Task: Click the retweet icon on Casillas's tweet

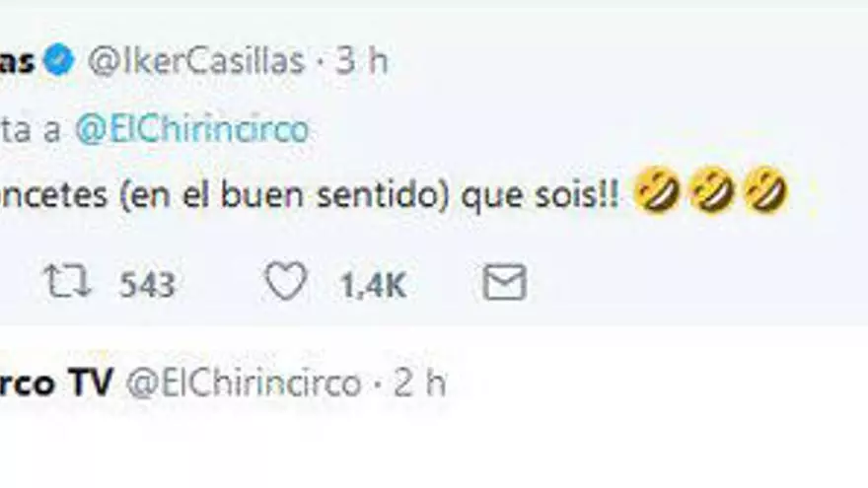Action: [x=67, y=284]
